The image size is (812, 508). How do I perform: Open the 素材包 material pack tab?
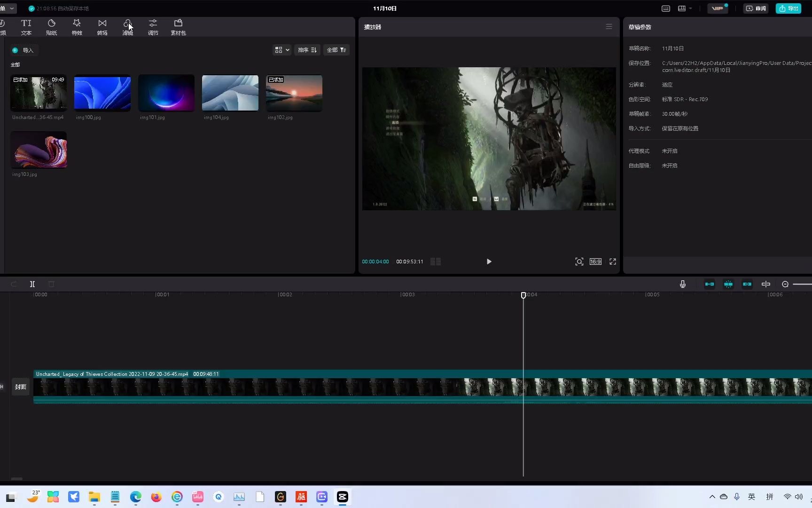click(179, 27)
